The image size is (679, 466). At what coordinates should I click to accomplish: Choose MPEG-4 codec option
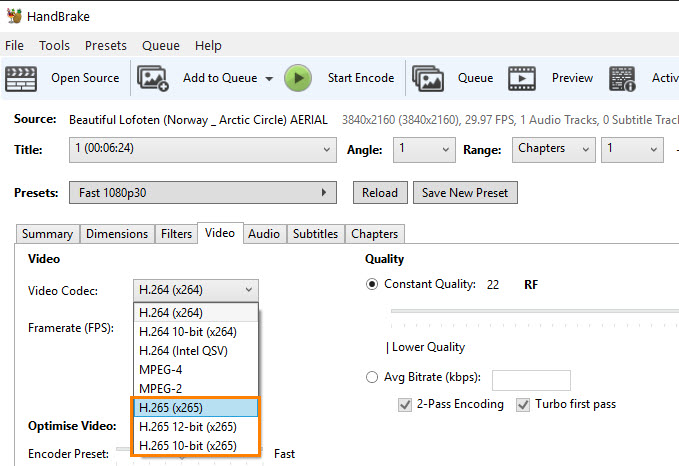[196, 370]
